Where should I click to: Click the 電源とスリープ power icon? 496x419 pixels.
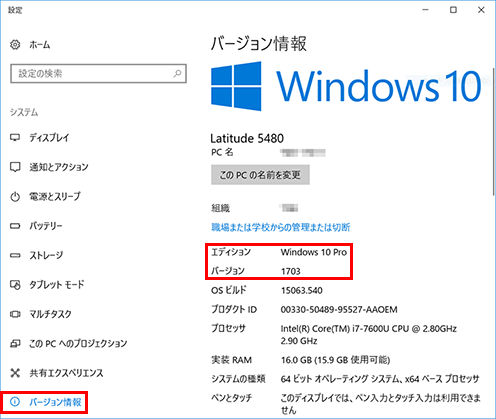(x=15, y=196)
